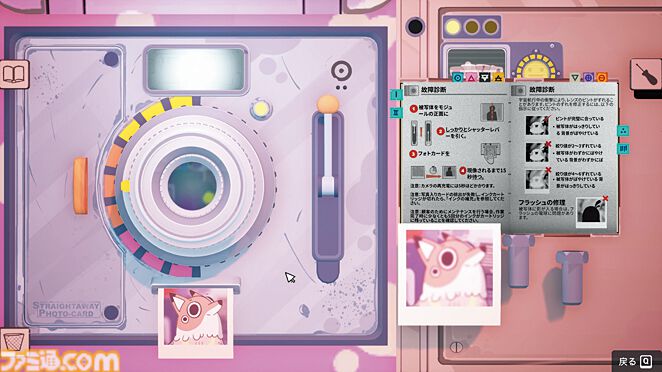Click the top focus example photo in manual
Image resolution: width=662 pixels, height=372 pixels.
pos(537,125)
